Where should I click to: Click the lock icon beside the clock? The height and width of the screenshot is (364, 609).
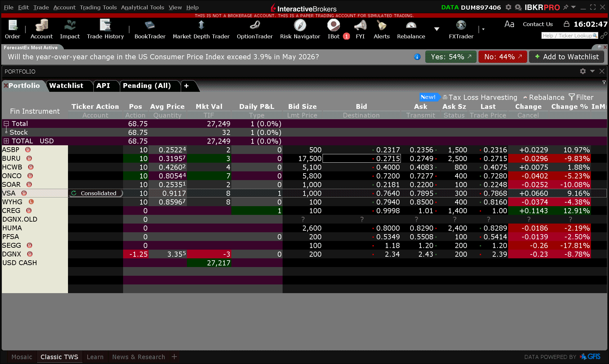coord(566,24)
